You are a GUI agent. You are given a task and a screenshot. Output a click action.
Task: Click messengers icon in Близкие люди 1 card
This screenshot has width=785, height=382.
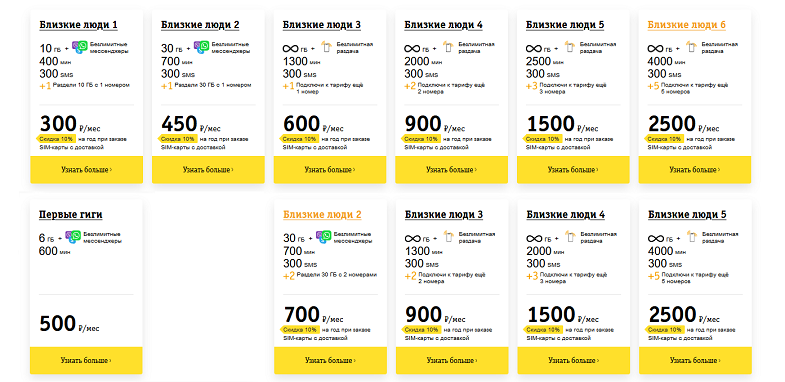[79, 47]
